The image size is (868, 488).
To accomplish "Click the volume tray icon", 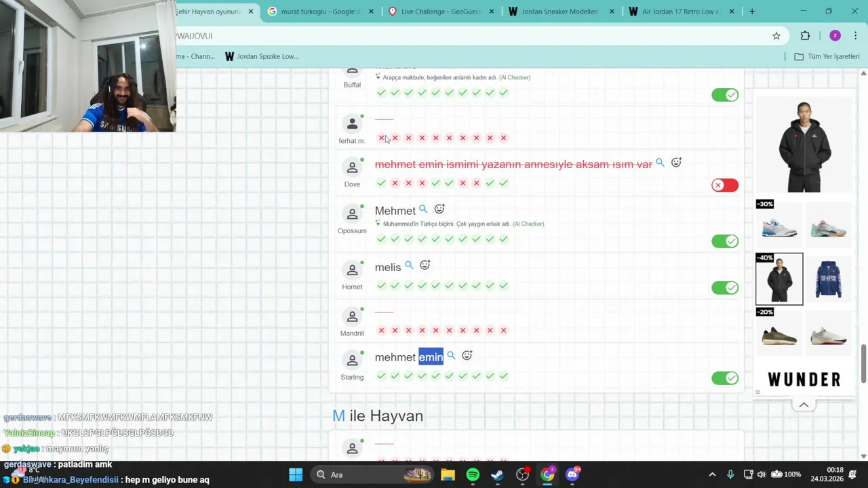I will click(762, 474).
